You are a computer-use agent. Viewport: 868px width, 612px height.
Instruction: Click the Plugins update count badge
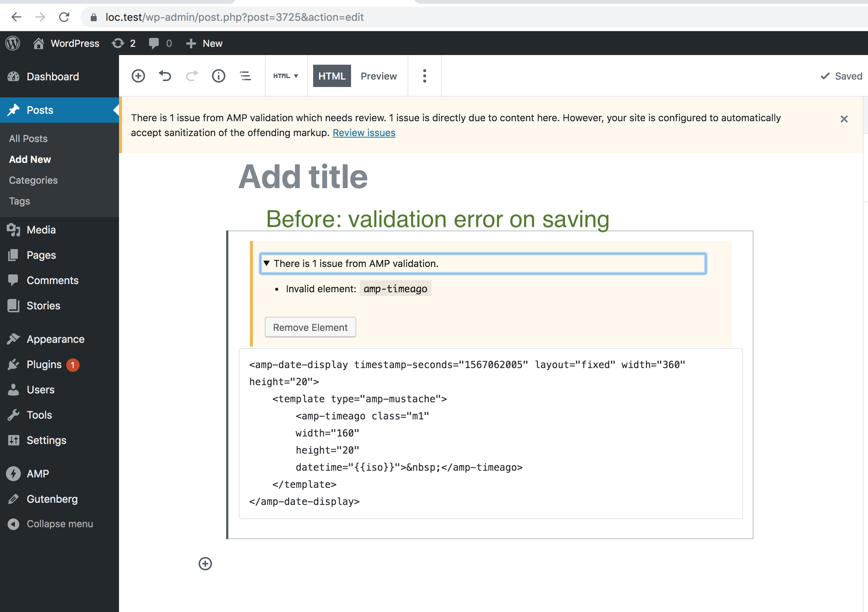[x=73, y=365]
